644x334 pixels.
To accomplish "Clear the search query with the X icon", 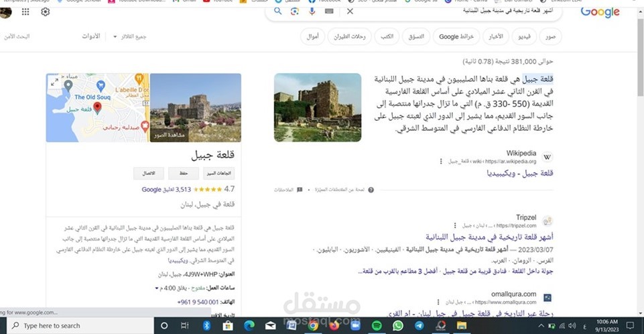I will [x=350, y=11].
